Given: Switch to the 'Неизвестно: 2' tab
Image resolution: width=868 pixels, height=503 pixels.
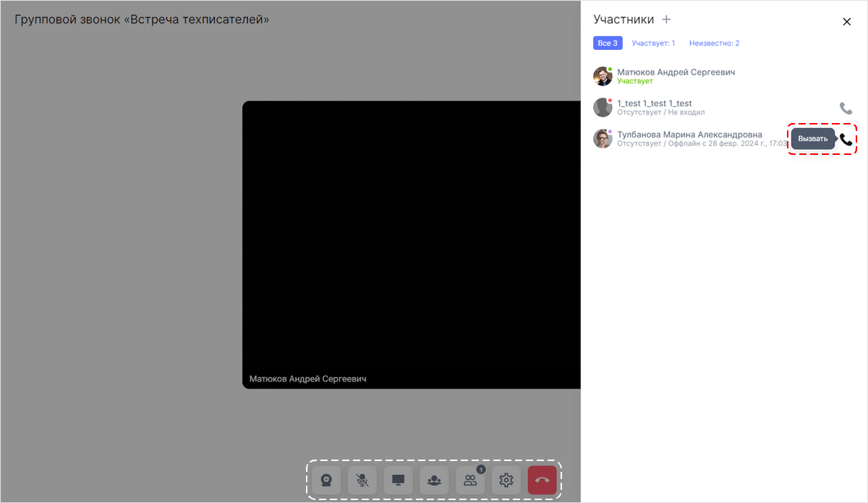Looking at the screenshot, I should pyautogui.click(x=714, y=43).
